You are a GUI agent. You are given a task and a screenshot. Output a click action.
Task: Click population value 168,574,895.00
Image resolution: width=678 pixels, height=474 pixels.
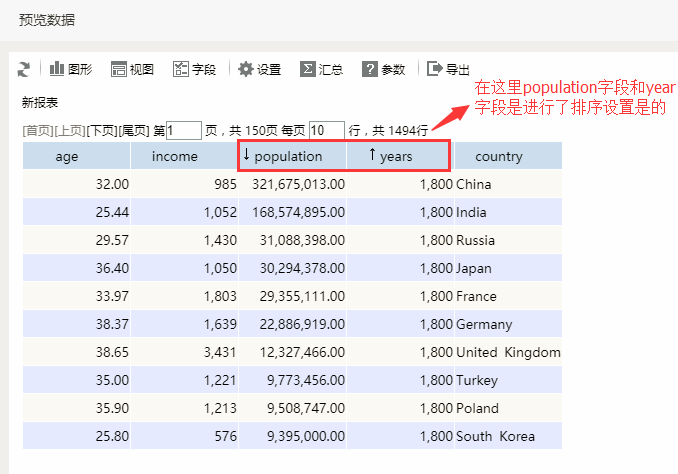click(x=298, y=212)
